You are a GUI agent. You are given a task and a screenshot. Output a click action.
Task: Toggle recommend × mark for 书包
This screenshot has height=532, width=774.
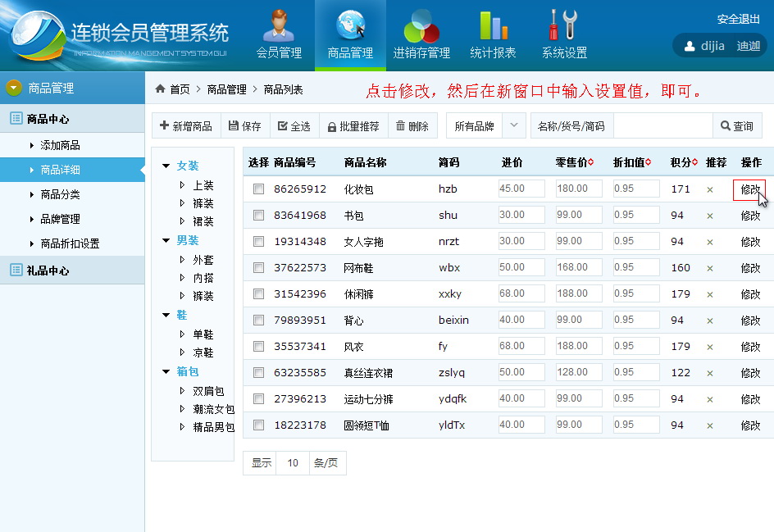pyautogui.click(x=710, y=216)
